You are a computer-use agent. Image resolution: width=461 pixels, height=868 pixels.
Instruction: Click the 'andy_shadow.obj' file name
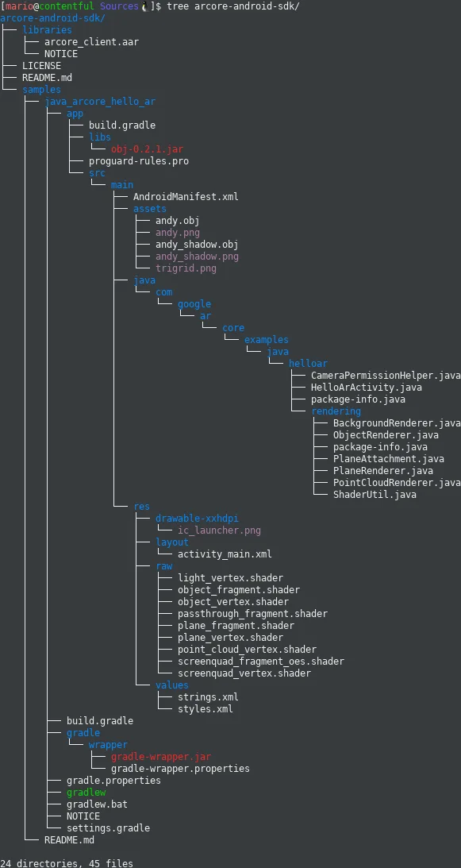click(x=197, y=245)
